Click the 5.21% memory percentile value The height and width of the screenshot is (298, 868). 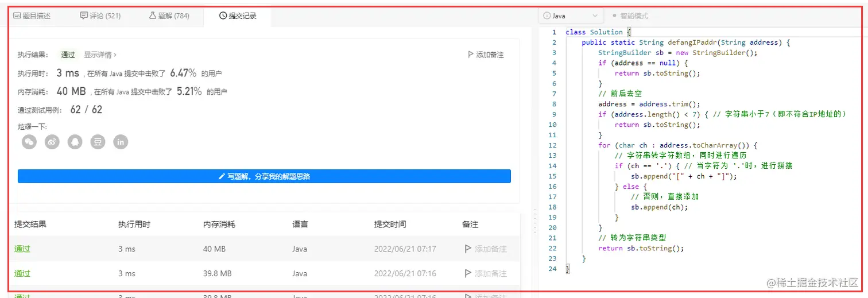point(189,91)
